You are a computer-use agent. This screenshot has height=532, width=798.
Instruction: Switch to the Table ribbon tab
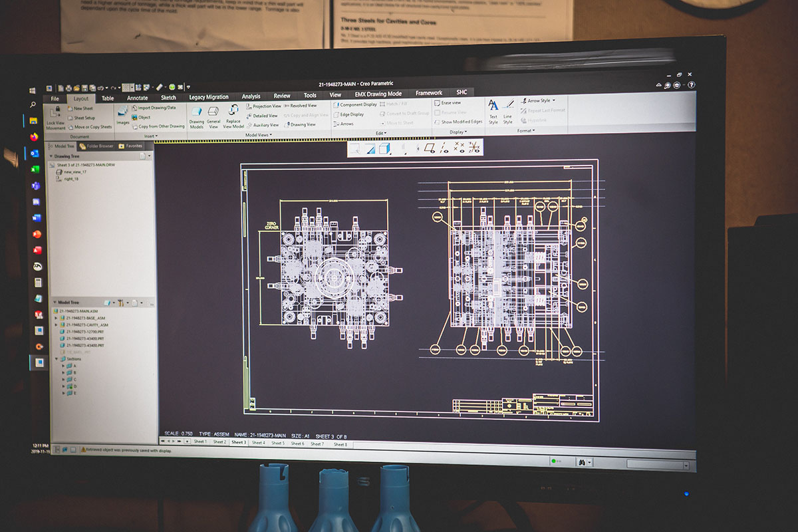(x=107, y=98)
